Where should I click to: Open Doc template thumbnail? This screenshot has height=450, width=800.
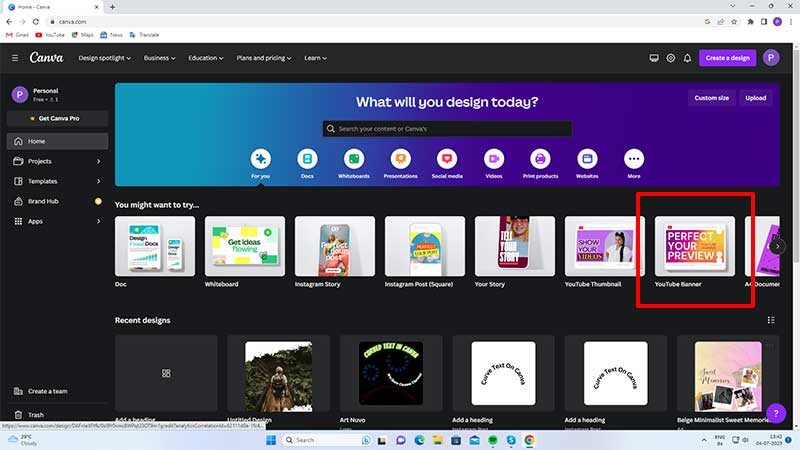pos(155,246)
